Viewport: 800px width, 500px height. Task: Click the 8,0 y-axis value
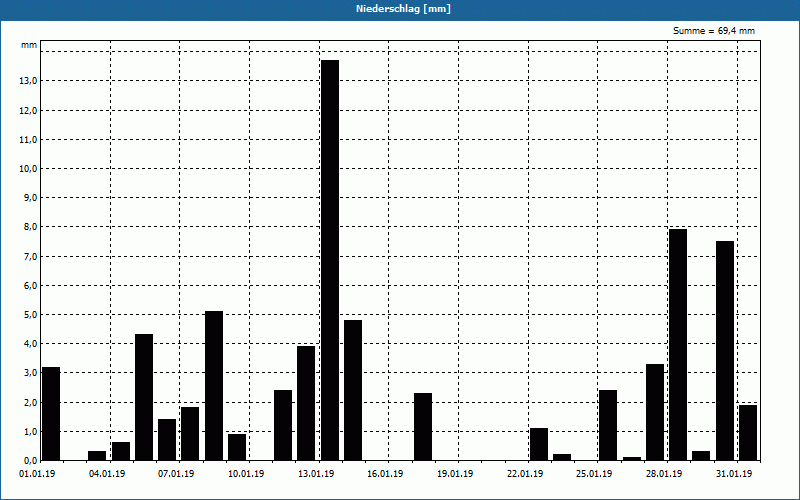(x=30, y=227)
